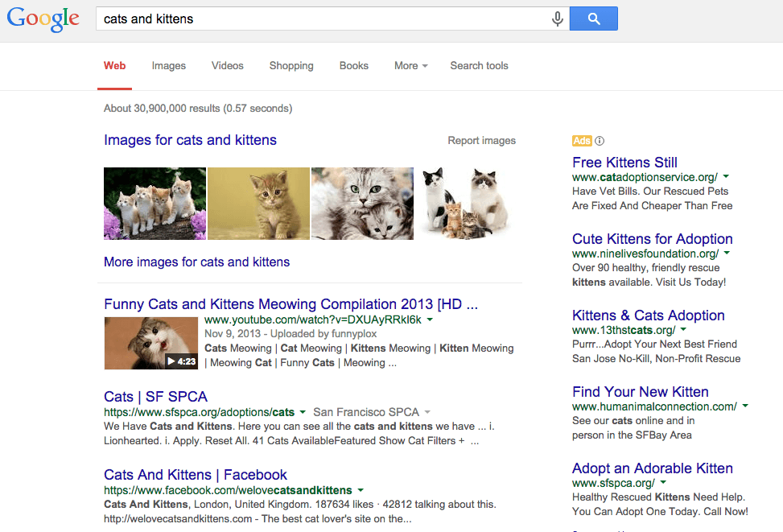Expand arrow next to 13thstcats.org URL
Viewport: 783px width, 532px height.
[x=684, y=329]
